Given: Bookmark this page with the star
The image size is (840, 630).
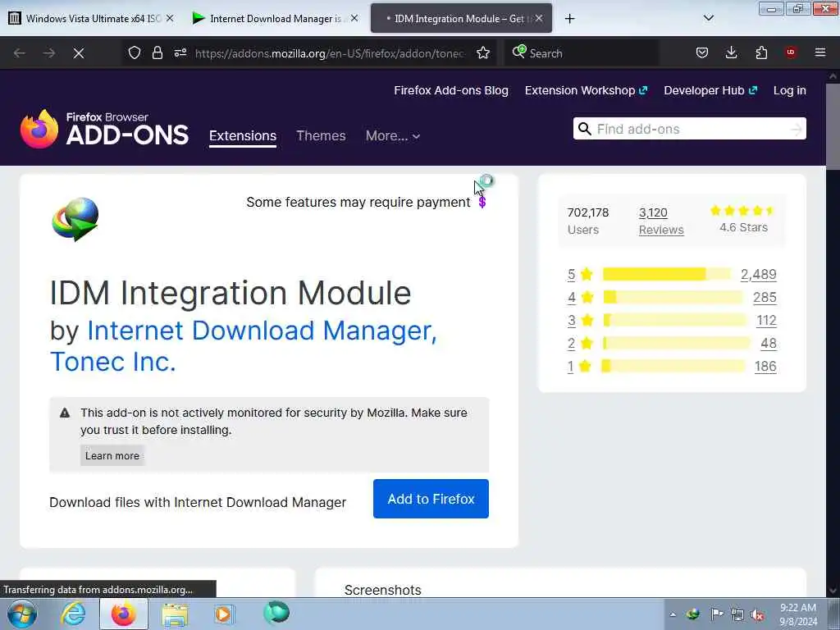Looking at the screenshot, I should (482, 52).
